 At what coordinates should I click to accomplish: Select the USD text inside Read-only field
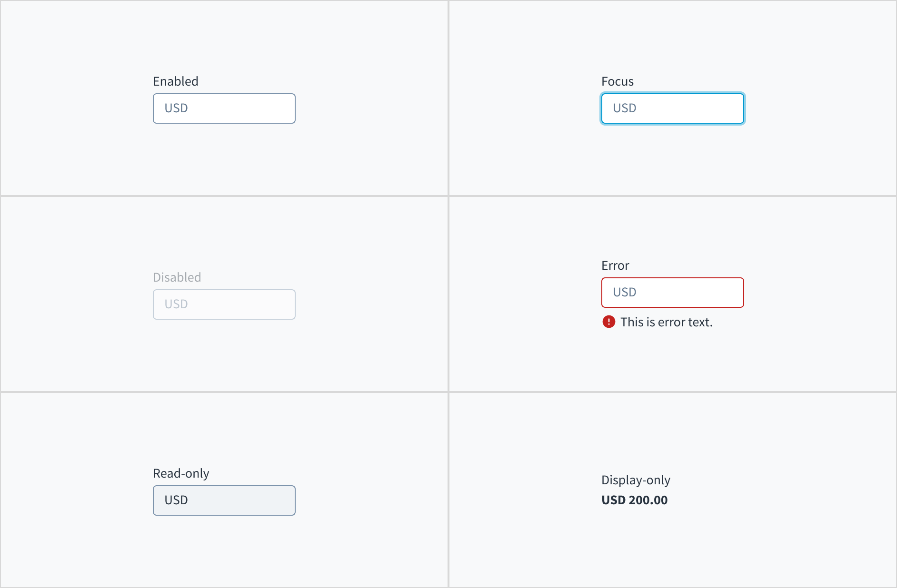tap(176, 500)
